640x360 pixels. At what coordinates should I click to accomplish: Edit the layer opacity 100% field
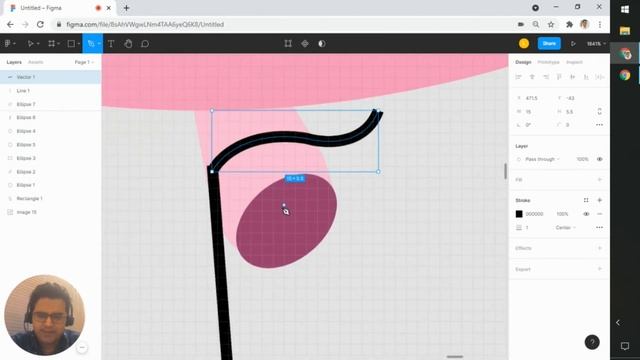pyautogui.click(x=582, y=159)
